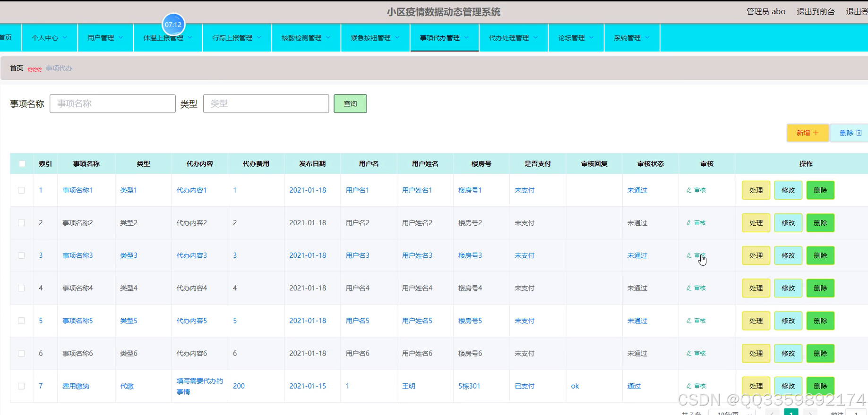Check the box for row 事项名称4

(21, 288)
